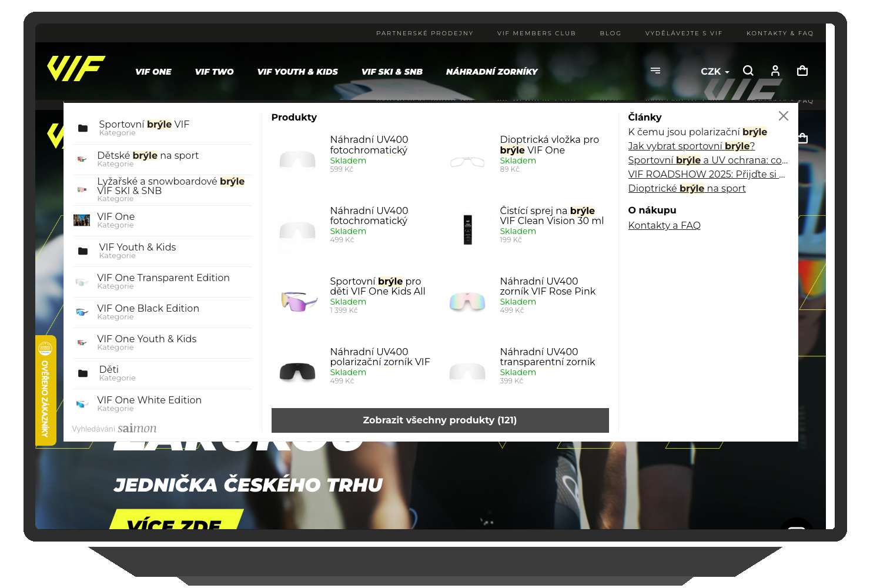Open article Jak vybrat sportovní brýle
Screen dimensions: 870x588
(691, 146)
